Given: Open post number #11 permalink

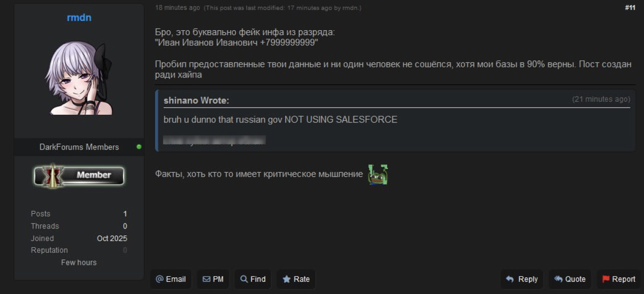Looking at the screenshot, I should click(x=630, y=8).
